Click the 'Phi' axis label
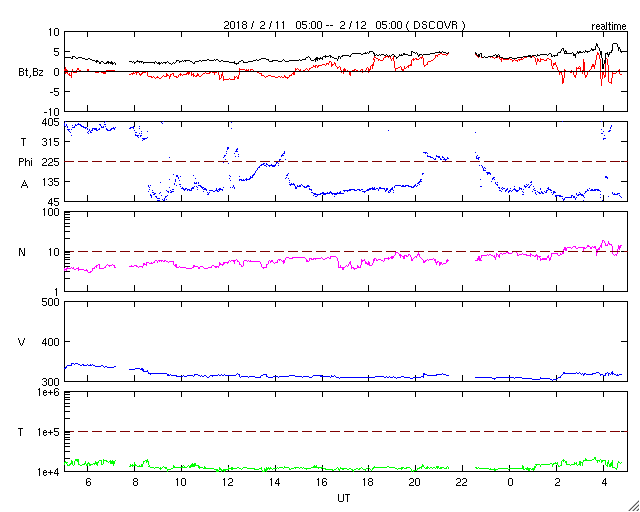This screenshot has width=640, height=512. pyautogui.click(x=25, y=163)
